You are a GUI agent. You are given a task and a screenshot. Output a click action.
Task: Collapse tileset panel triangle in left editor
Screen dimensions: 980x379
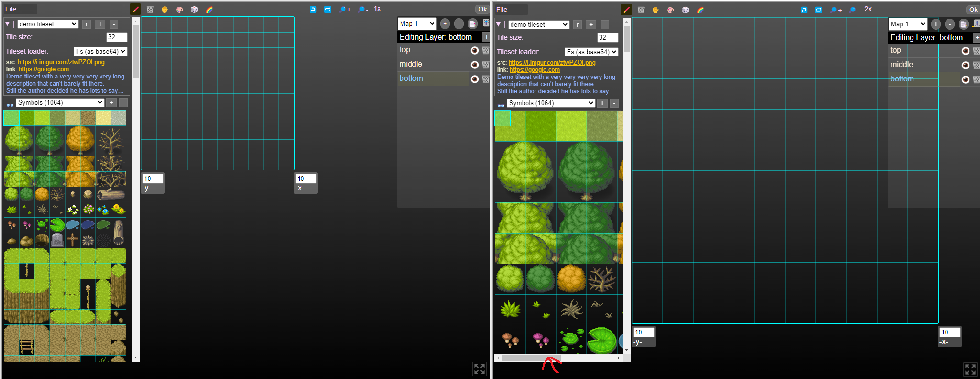(7, 23)
